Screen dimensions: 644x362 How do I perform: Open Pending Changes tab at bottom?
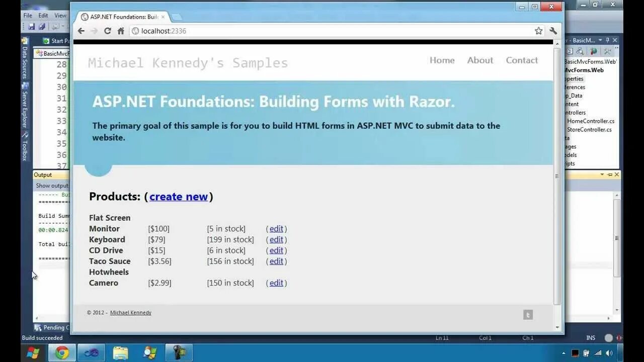click(x=52, y=328)
